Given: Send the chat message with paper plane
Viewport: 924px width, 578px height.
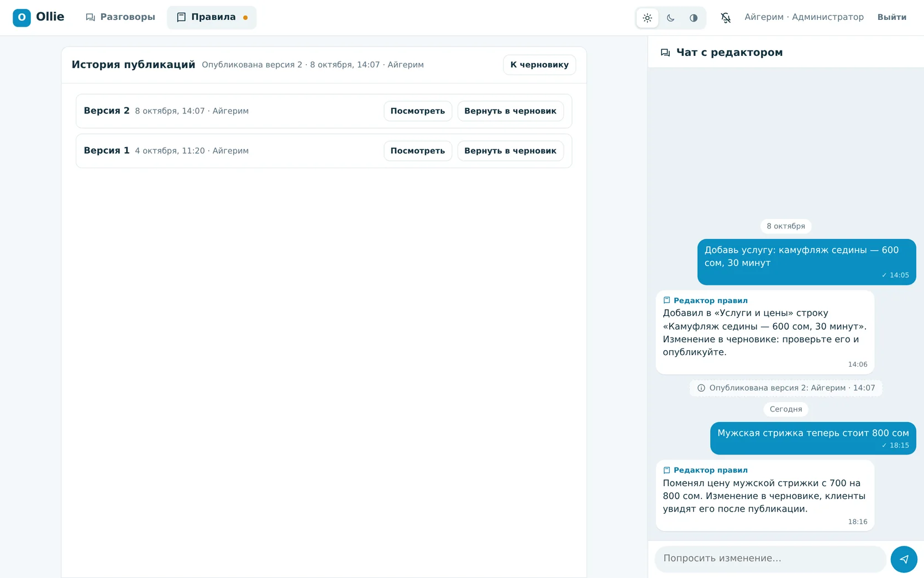Looking at the screenshot, I should coord(904,559).
